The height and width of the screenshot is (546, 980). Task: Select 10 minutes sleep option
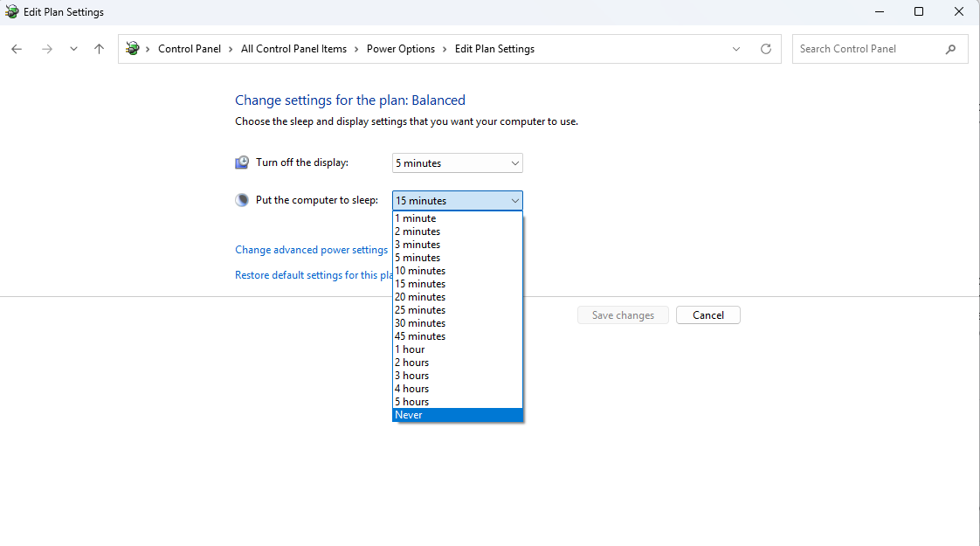[458, 271]
